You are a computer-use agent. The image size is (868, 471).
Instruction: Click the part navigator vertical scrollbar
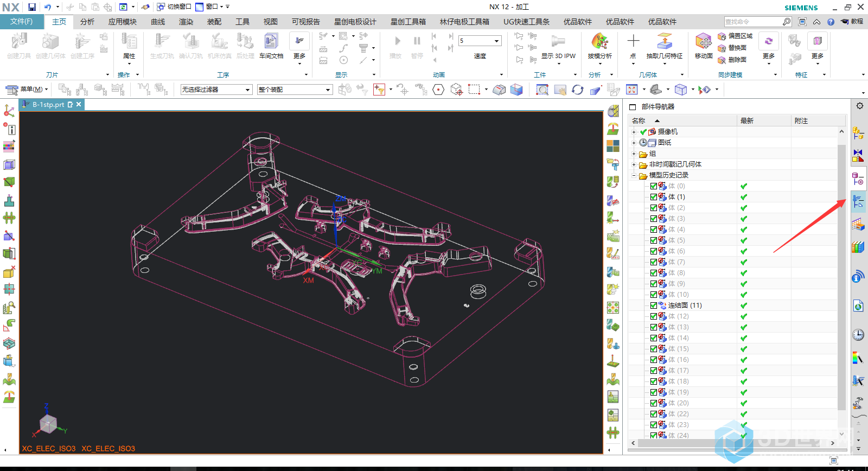tap(841, 277)
